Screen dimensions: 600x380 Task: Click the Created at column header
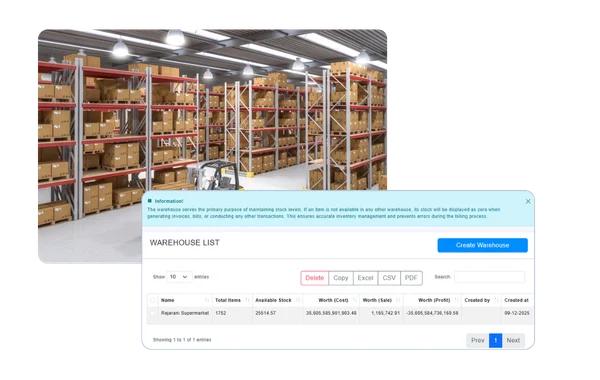point(517,300)
